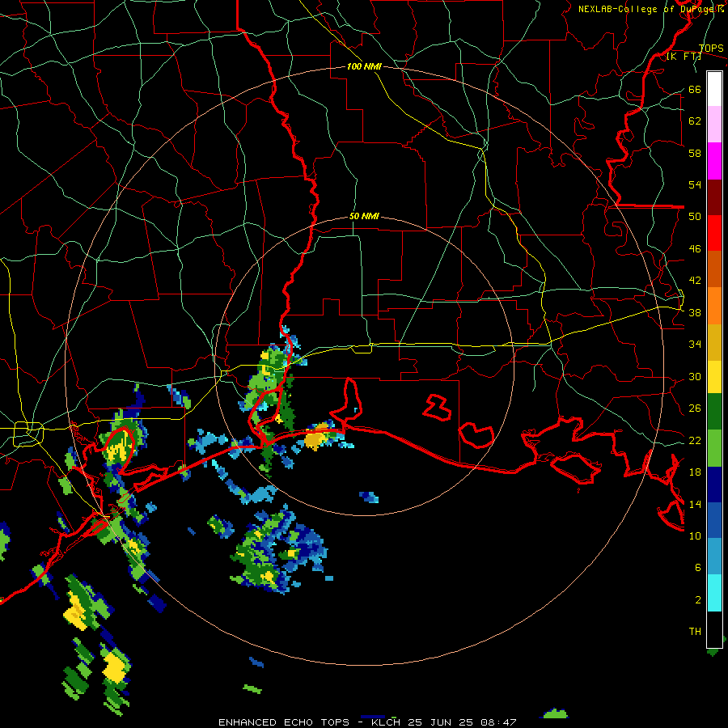Click the medium blue legend swatch

[714, 521]
